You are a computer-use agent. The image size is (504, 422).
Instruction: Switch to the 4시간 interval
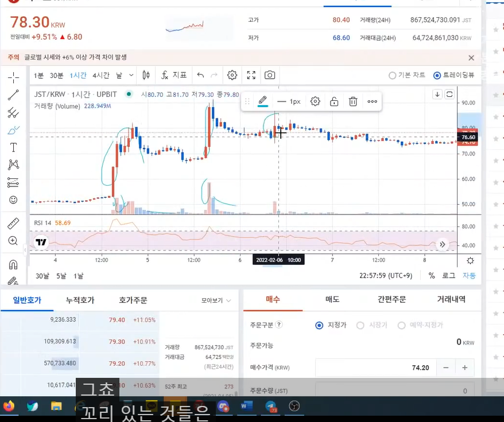(x=101, y=76)
